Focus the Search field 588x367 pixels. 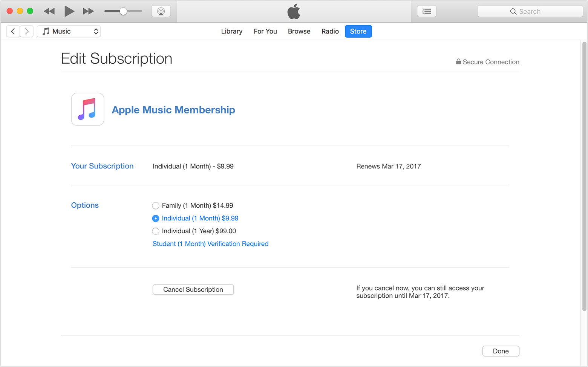point(530,11)
